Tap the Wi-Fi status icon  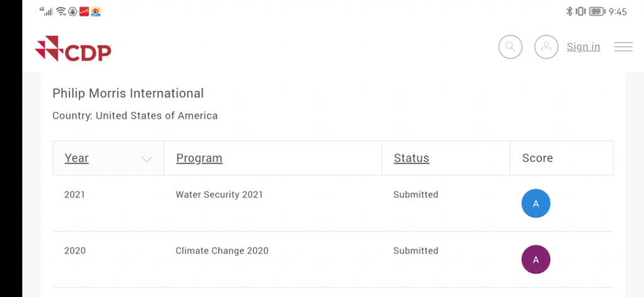61,11
